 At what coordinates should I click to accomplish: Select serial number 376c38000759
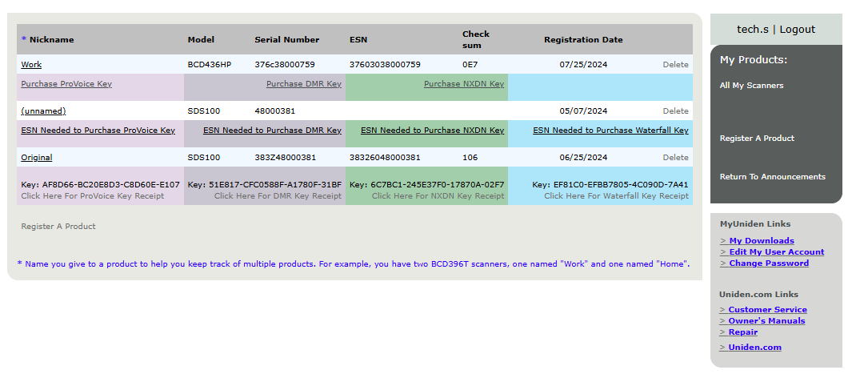pos(285,64)
